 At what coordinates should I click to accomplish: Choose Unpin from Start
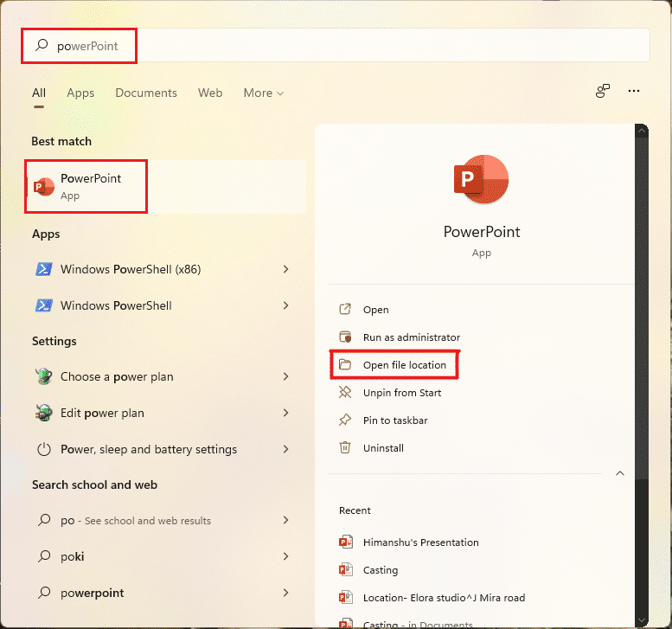[402, 393]
